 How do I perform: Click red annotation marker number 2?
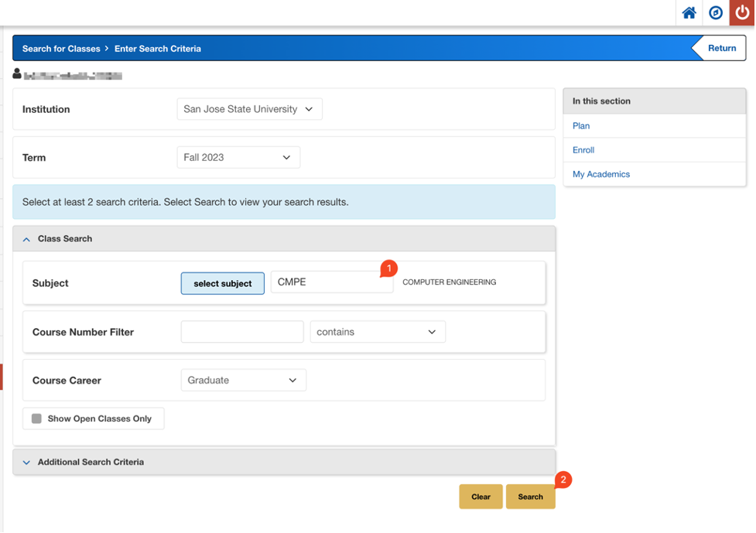tap(563, 480)
